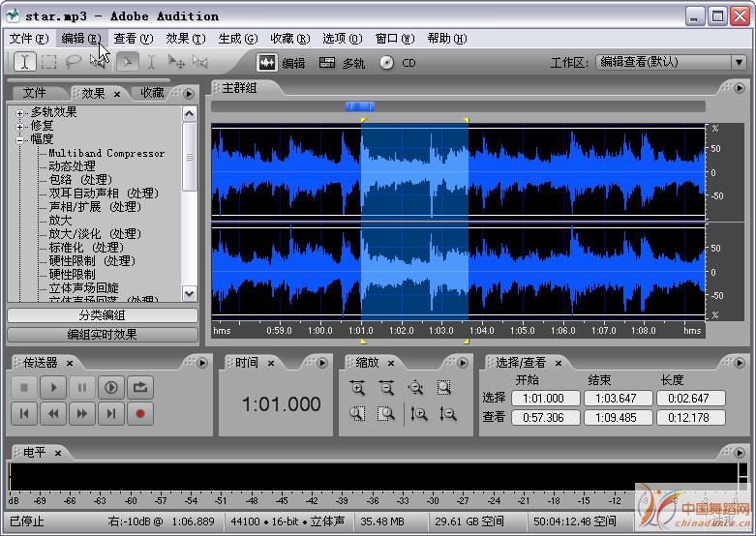Screen dimensions: 756x536
Task: Click the record button in transport
Action: [x=140, y=413]
